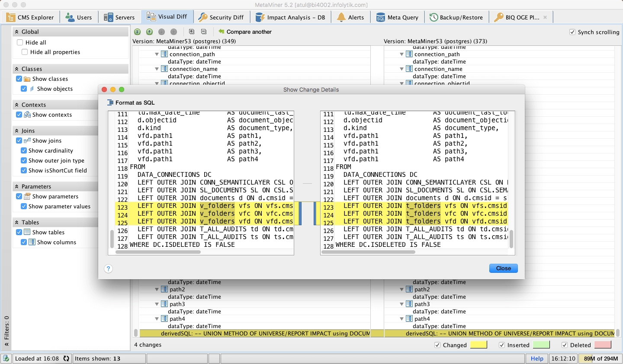The height and width of the screenshot is (364, 623).
Task: Click the columns icon next to Show columns
Action: pyautogui.click(x=32, y=242)
